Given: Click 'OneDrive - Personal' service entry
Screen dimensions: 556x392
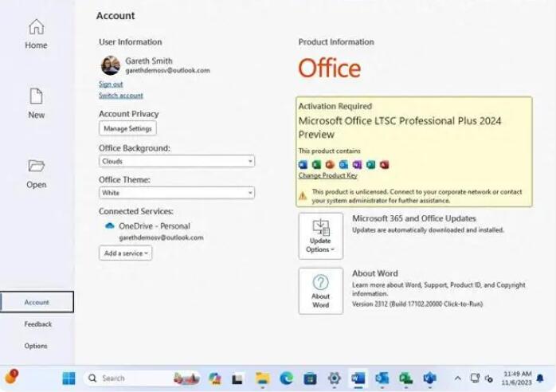Looking at the screenshot, I should (x=155, y=226).
